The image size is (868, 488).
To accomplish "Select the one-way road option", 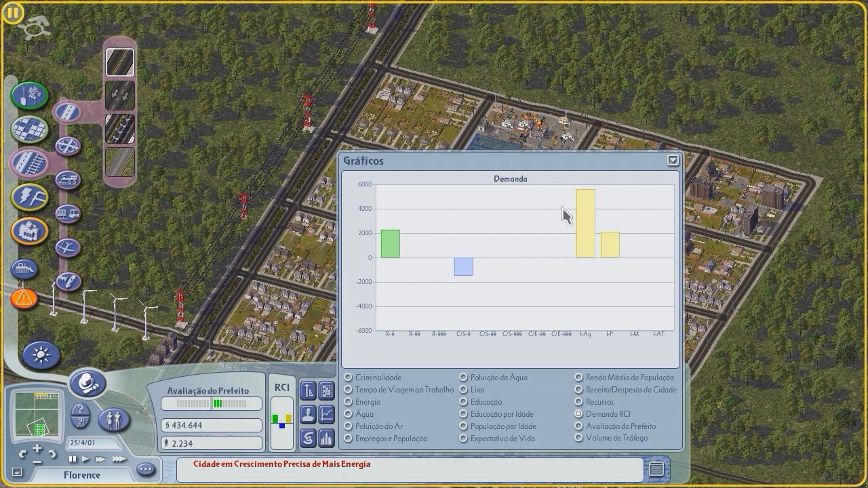I will tap(120, 96).
